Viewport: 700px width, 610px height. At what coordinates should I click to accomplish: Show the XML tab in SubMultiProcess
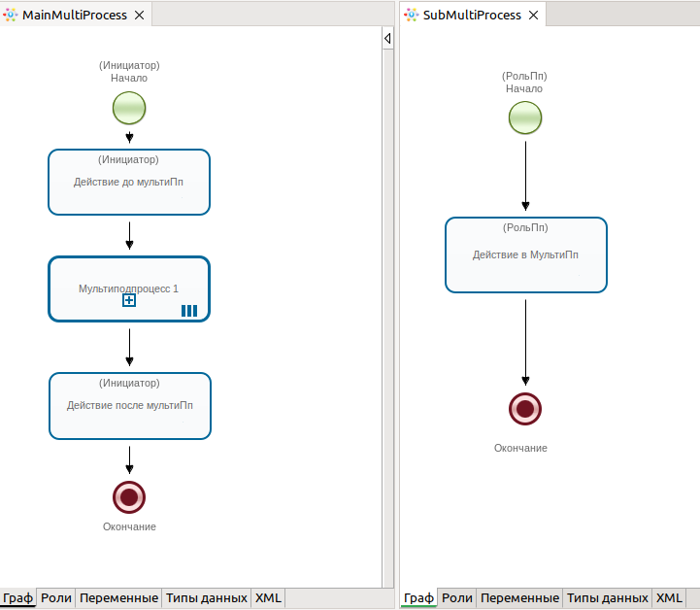(x=669, y=598)
